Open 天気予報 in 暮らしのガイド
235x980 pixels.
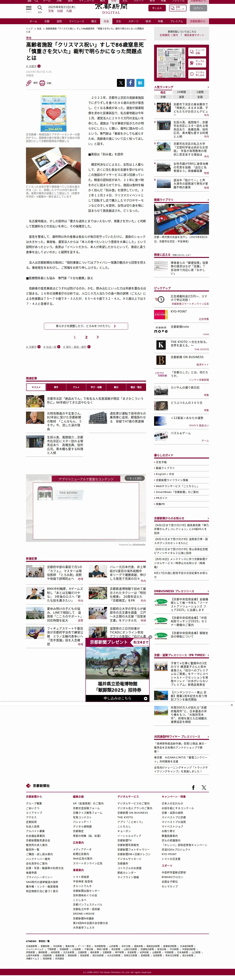(161, 462)
